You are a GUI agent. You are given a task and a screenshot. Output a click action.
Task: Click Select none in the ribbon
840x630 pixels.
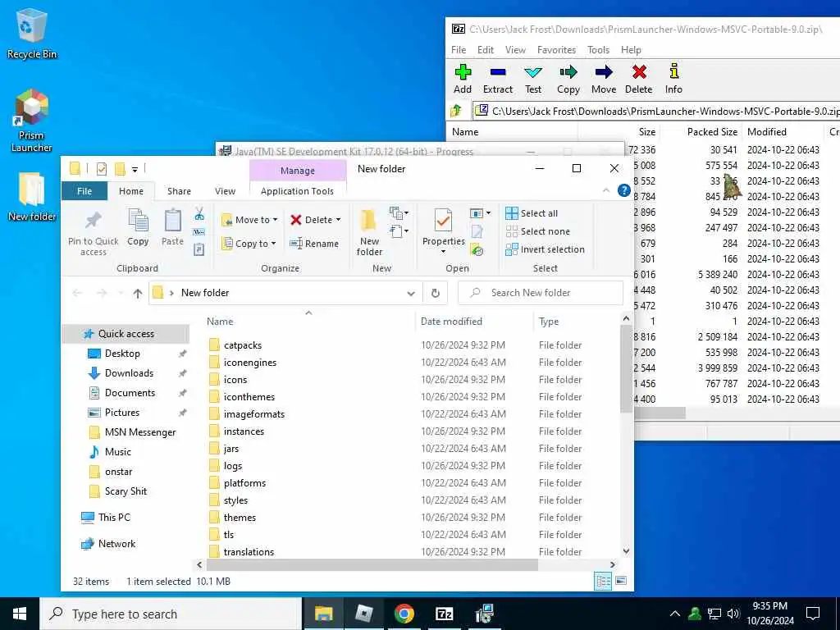pyautogui.click(x=538, y=231)
